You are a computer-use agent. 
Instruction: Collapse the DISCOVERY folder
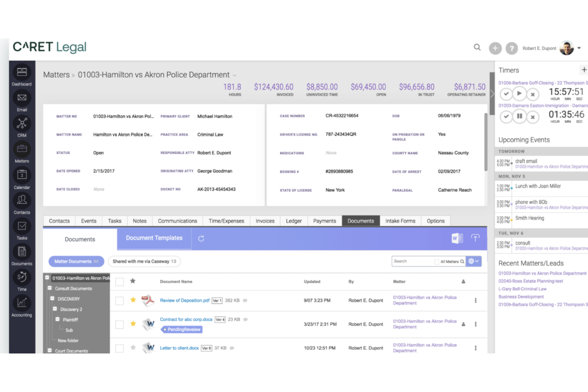pyautogui.click(x=52, y=299)
